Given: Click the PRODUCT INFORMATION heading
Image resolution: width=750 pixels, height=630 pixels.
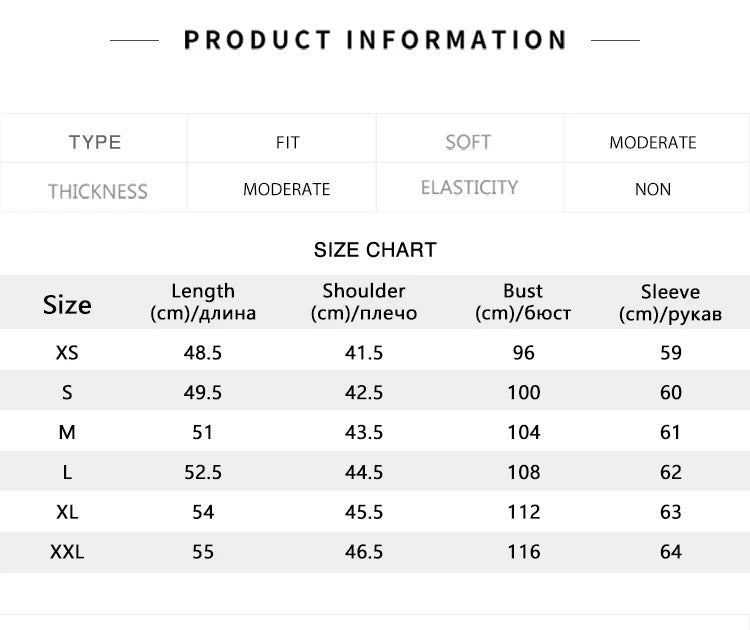Looking at the screenshot, I should click(375, 40).
